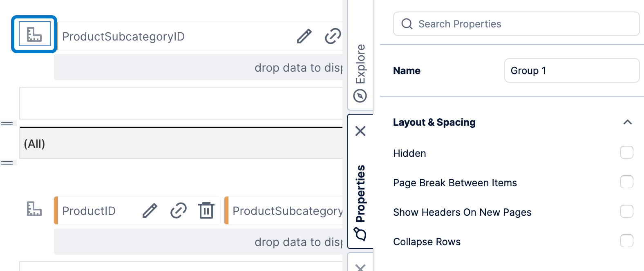Enable the Hidden checkbox
This screenshot has height=271, width=644.
pos(626,152)
